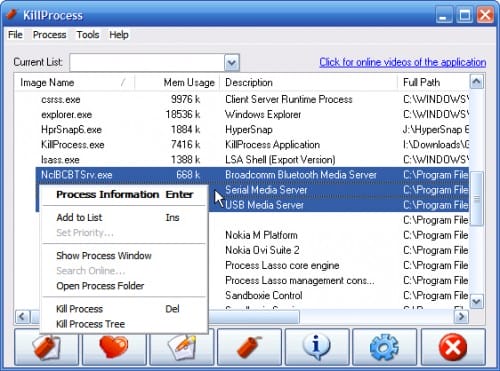Choose Add to List in context menu
This screenshot has width=500, height=371.
click(124, 217)
